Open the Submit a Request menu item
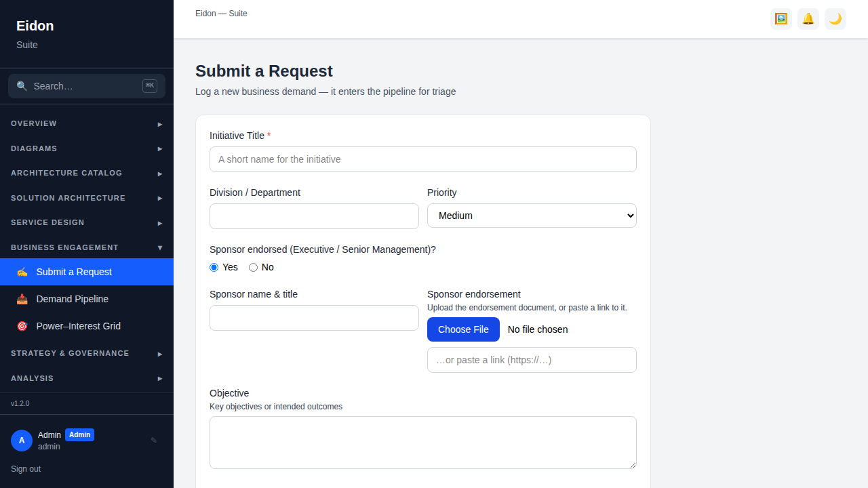 (x=87, y=272)
